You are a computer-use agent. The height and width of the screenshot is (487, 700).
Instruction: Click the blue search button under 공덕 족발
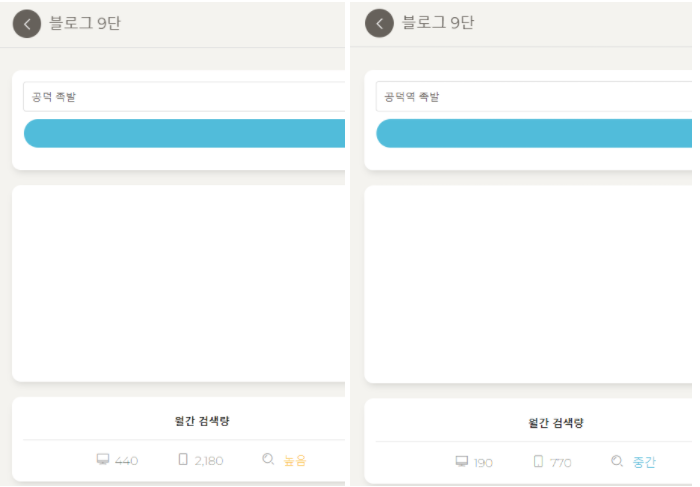pyautogui.click(x=184, y=133)
